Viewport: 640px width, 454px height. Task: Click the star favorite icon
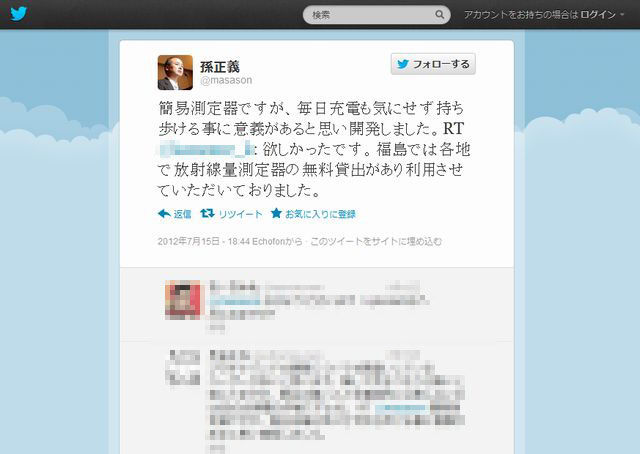276,213
